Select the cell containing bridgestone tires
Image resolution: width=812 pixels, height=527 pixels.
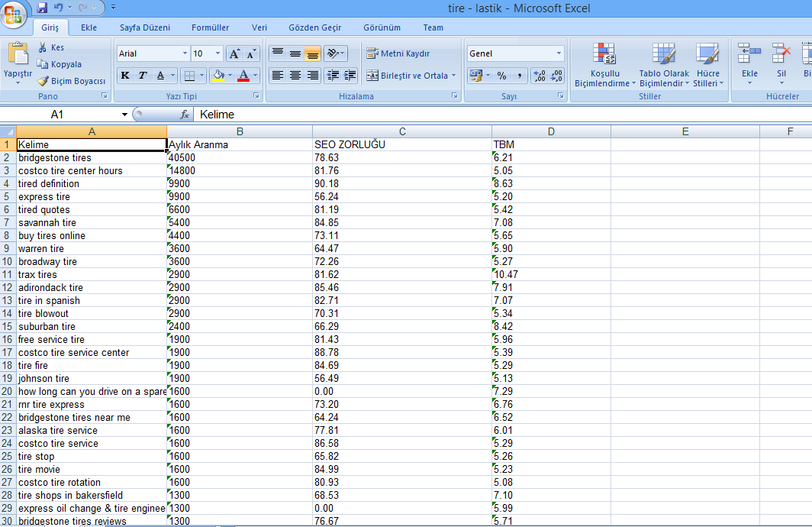click(92, 157)
